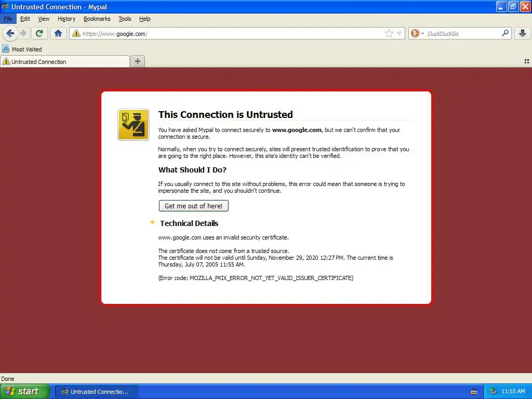Screen dimensions: 532x399
Task: Open the Downloads arrow button
Action: (523, 33)
